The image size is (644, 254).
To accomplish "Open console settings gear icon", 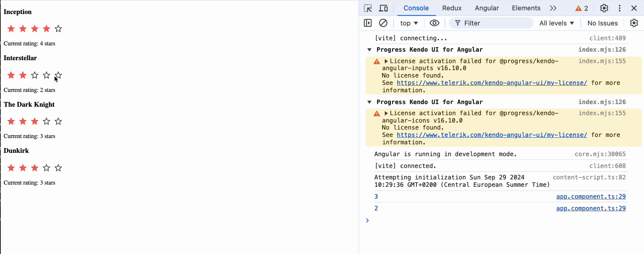I will click(x=634, y=23).
